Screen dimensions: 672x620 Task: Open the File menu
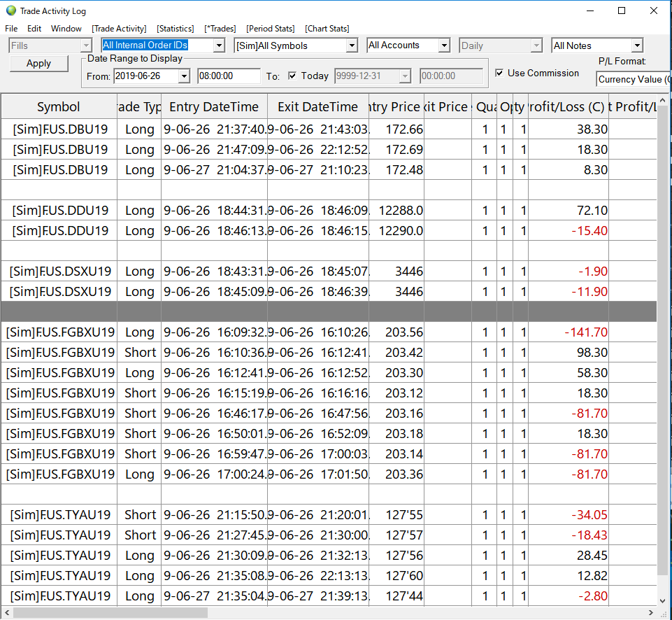(x=11, y=29)
